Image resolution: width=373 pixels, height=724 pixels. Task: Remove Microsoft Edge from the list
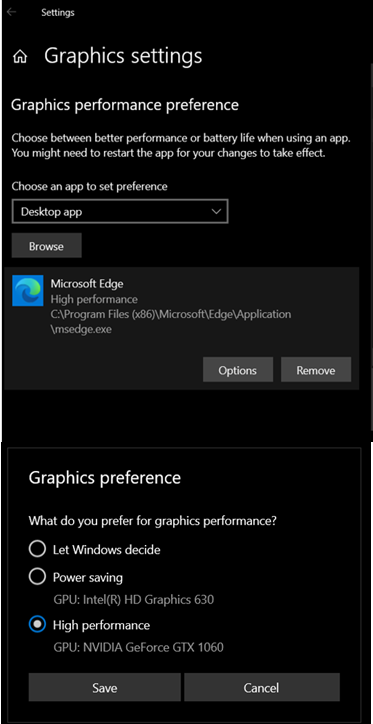(x=316, y=370)
